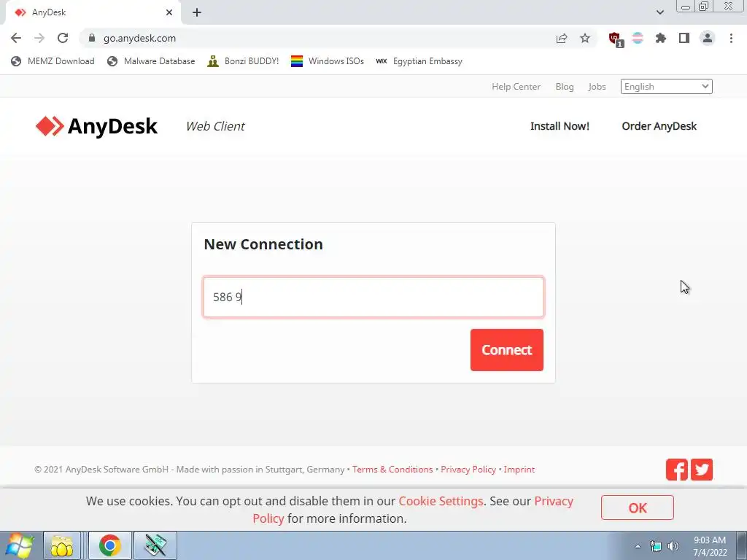
Task: Click Chrome icon in taskbar
Action: [x=110, y=545]
